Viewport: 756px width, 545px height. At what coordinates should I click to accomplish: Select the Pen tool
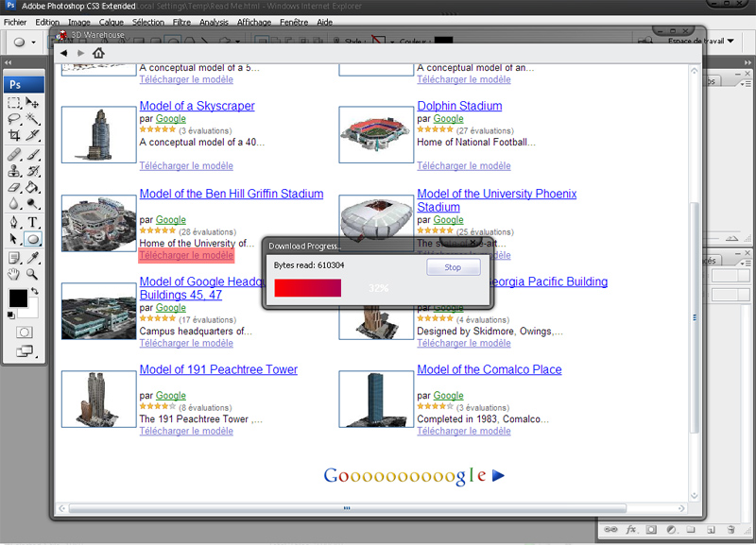pyautogui.click(x=14, y=222)
